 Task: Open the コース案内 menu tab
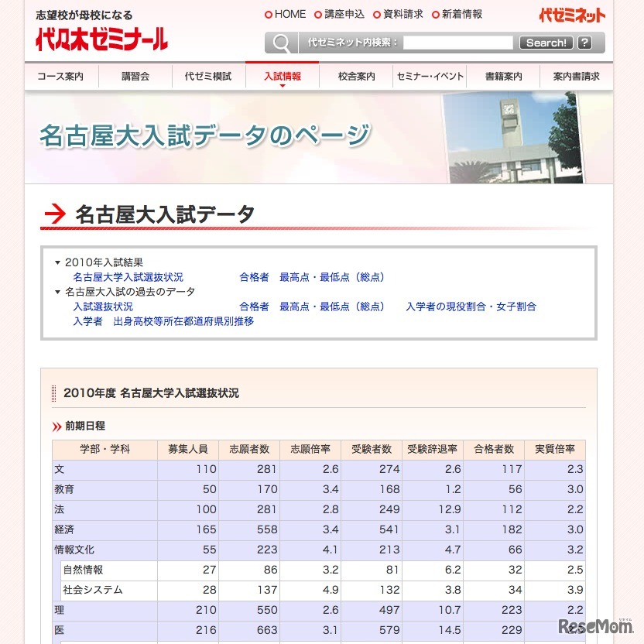pos(60,77)
